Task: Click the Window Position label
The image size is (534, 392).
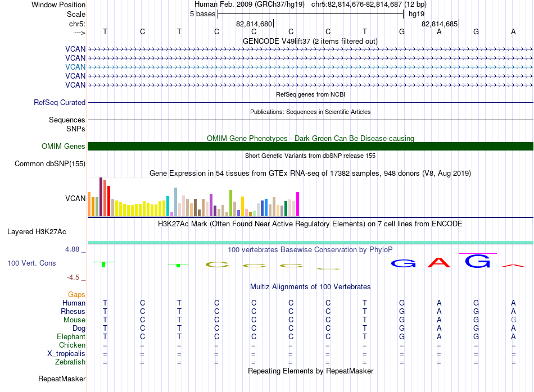Action: (x=58, y=4)
